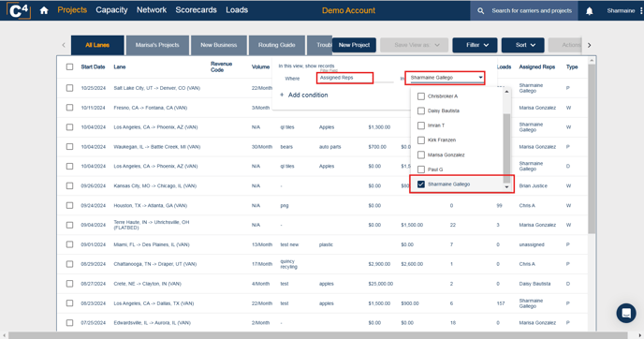
Task: Sort by the Start Date column
Action: tap(93, 66)
